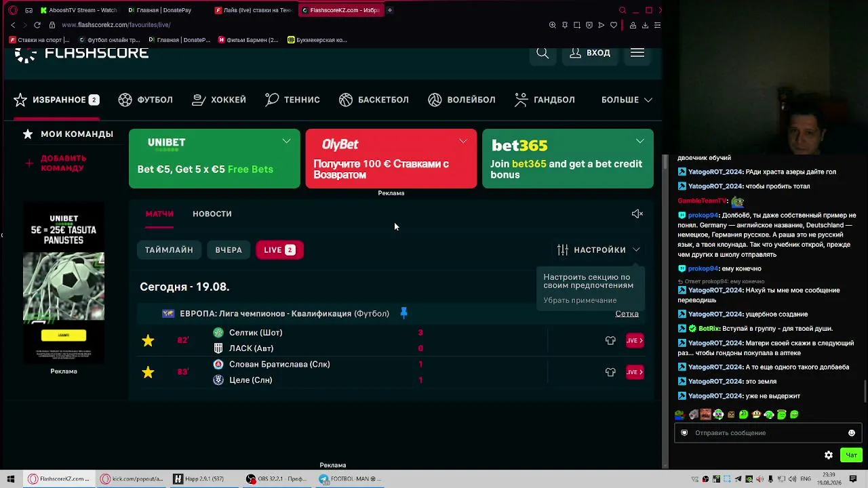This screenshot has width=868, height=488.
Task: Expand the bet365 ad banner chevron
Action: pos(639,141)
